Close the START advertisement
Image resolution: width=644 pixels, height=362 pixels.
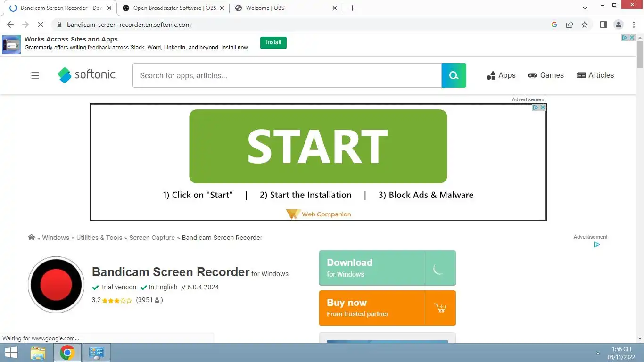(x=543, y=107)
